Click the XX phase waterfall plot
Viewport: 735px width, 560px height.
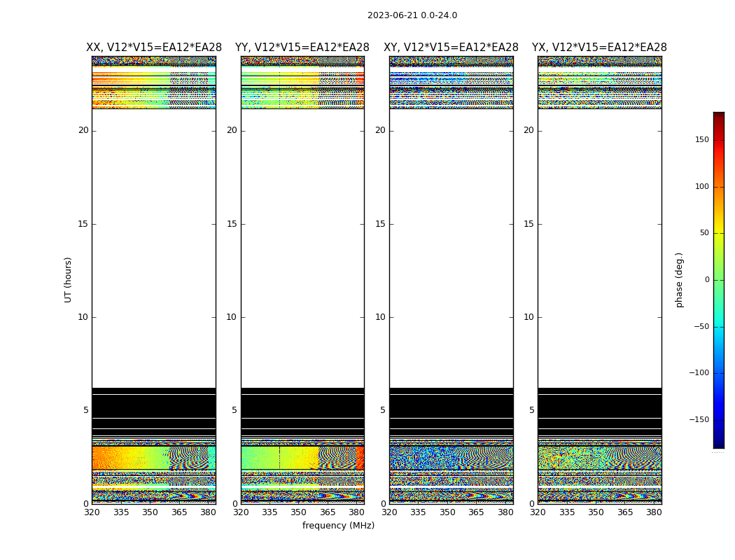point(154,280)
